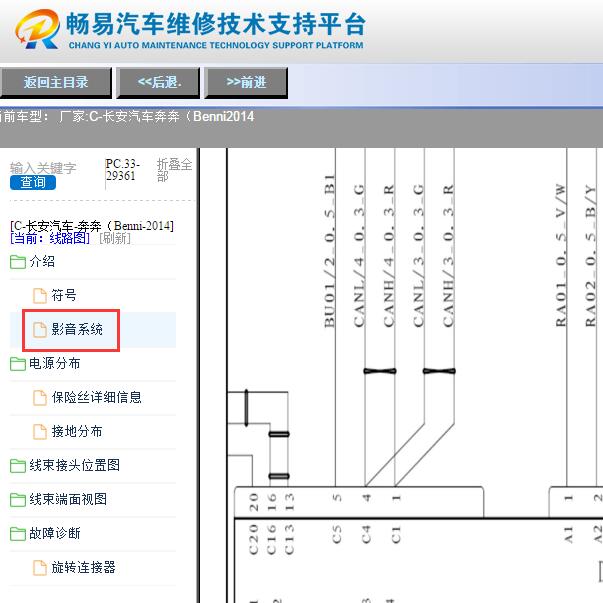Click the 厂家:C-长安汽车奔奔 vehicle model text
The height and width of the screenshot is (603, 603).
pyautogui.click(x=157, y=116)
